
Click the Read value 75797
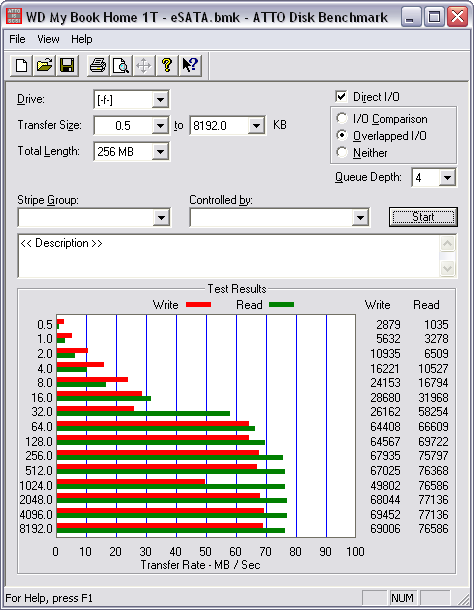(433, 456)
